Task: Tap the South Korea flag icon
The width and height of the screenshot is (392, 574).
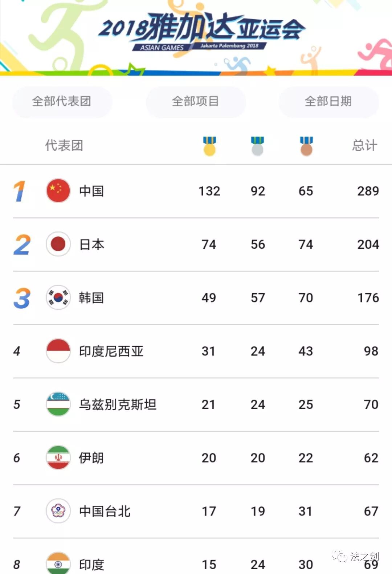Action: [x=58, y=297]
